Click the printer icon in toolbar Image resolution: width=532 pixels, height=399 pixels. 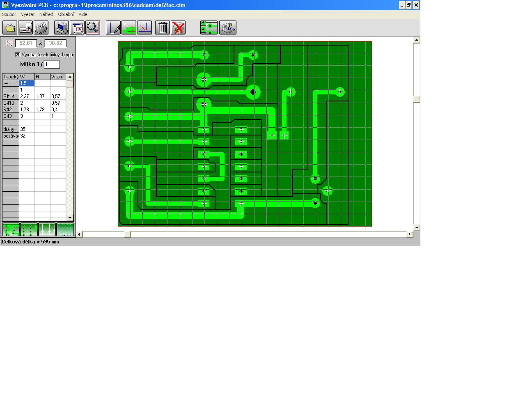(41, 28)
